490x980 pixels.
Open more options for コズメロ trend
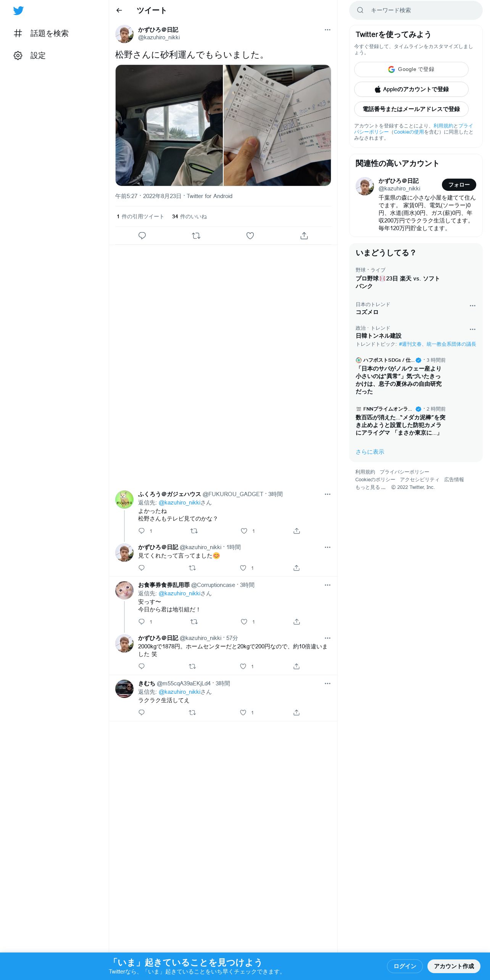pos(472,306)
